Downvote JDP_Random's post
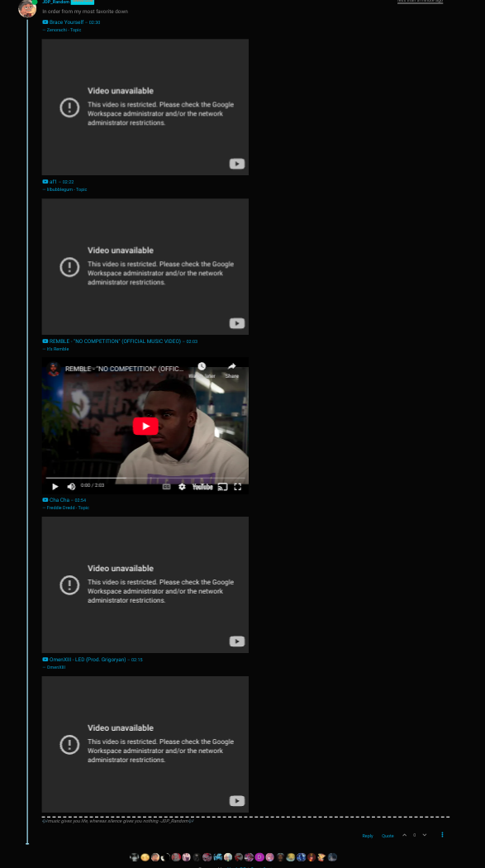Viewport: 485px width, 868px height. coord(424,835)
